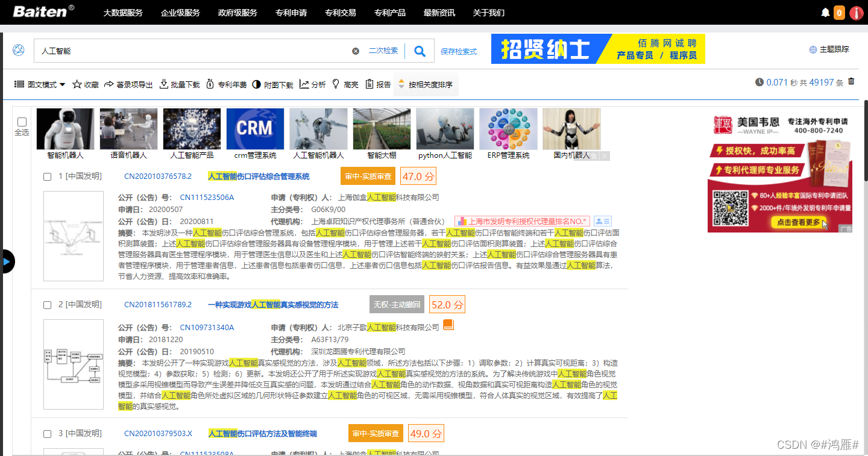The width and height of the screenshot is (868, 456).
Task: Check the box for result 1
Action: [47, 176]
